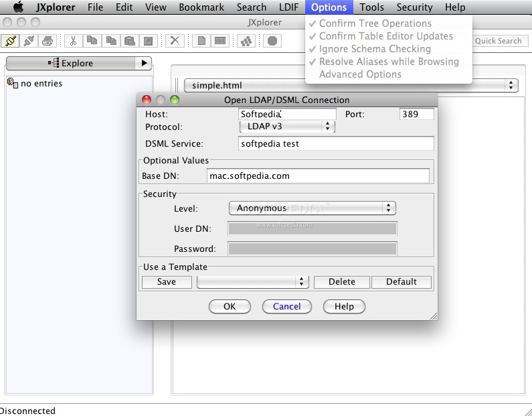
Task: Click the Default template button
Action: 402,282
